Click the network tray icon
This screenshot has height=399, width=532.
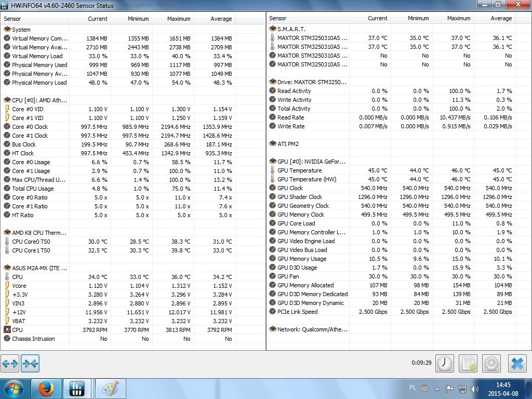tap(462, 389)
